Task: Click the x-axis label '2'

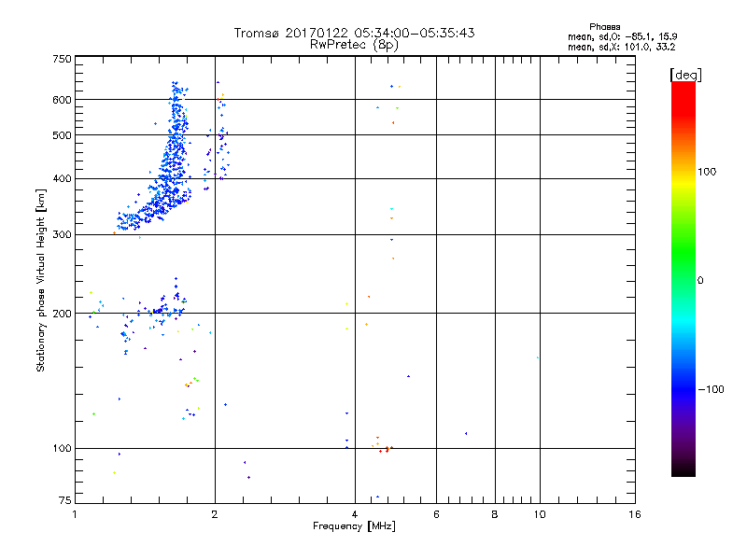Action: [x=215, y=514]
